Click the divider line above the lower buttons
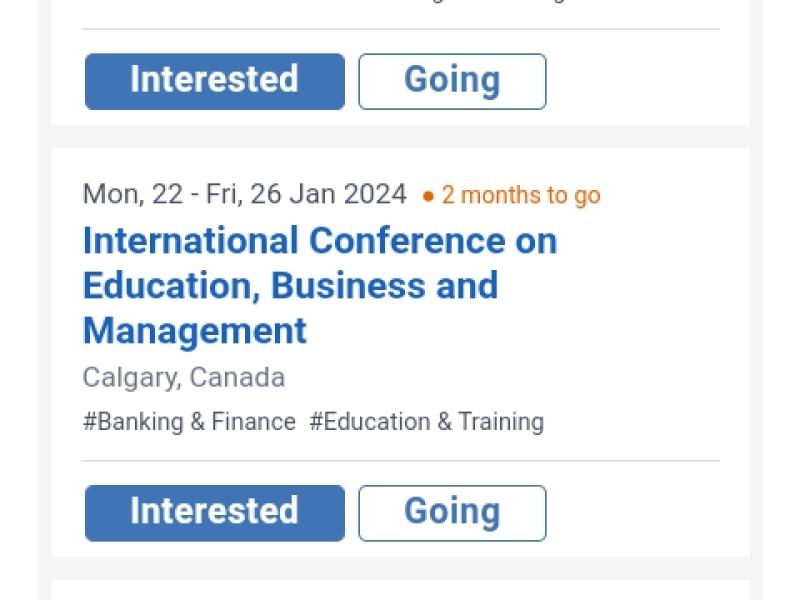Image resolution: width=800 pixels, height=600 pixels. tap(400, 461)
